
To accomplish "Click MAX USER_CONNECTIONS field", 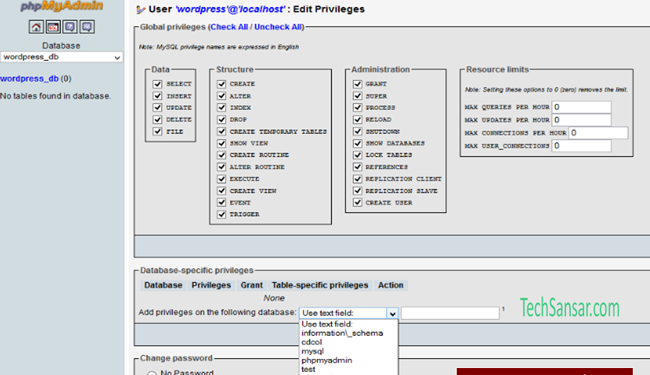I will (581, 146).
